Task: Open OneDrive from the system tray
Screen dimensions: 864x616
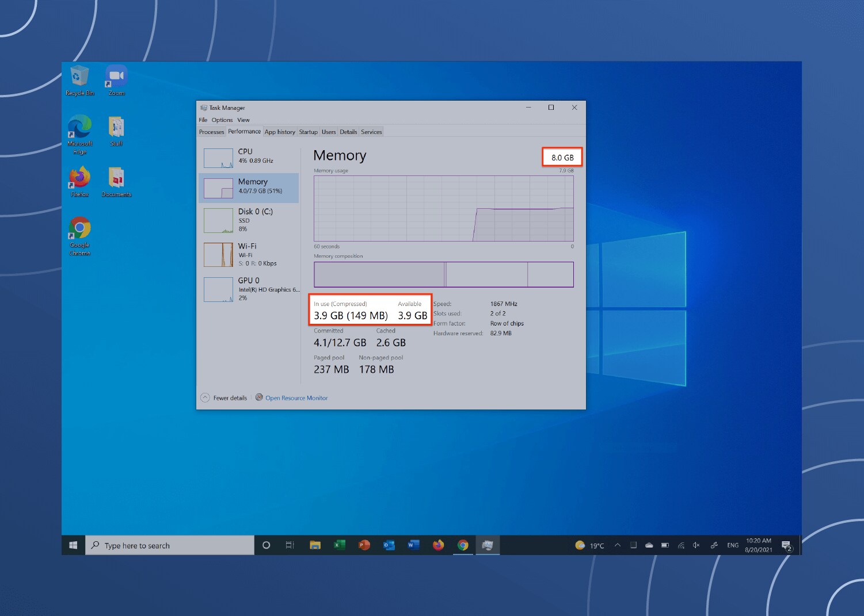Action: (649, 545)
